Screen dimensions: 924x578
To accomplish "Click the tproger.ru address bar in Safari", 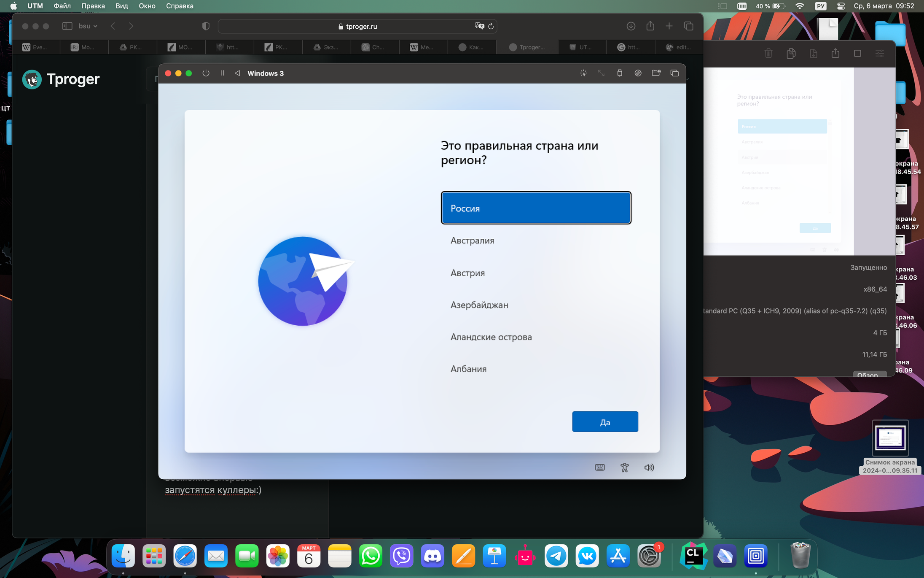I will [x=357, y=26].
